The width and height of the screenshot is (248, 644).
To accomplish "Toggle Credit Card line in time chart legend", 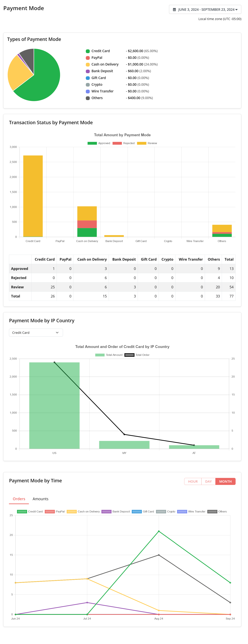I will click(x=30, y=511).
